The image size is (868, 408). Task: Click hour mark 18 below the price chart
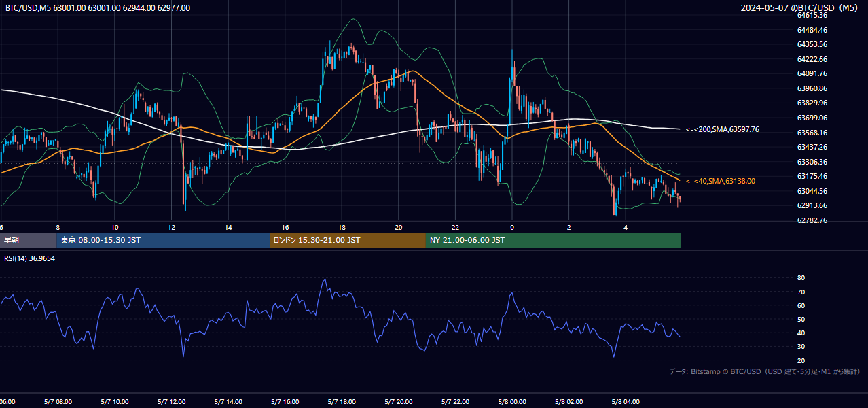342,227
